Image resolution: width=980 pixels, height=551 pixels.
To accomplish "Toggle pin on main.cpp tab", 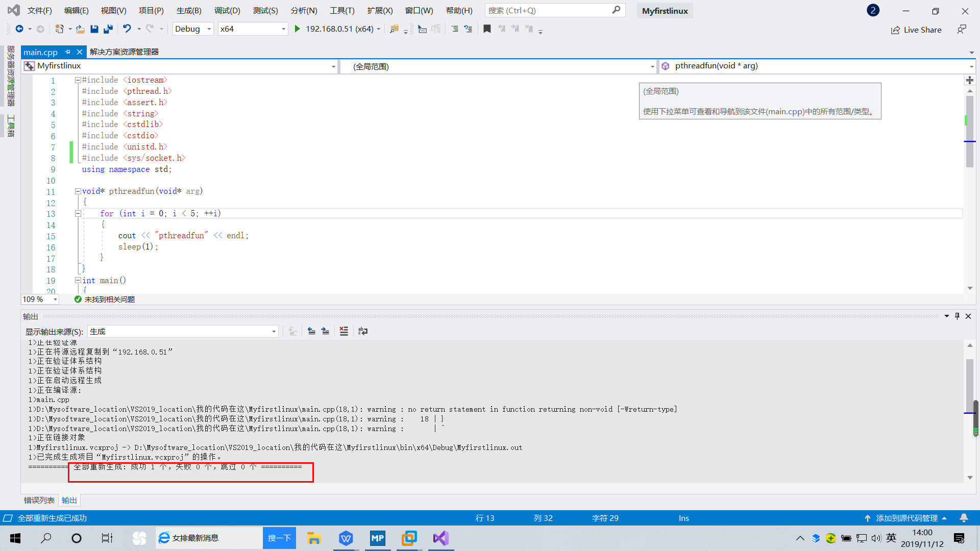I will tap(67, 52).
